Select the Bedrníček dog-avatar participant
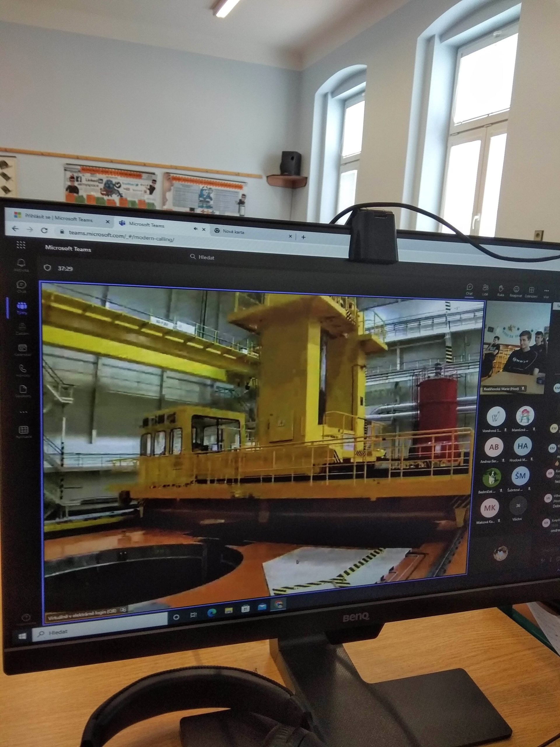 [x=491, y=477]
